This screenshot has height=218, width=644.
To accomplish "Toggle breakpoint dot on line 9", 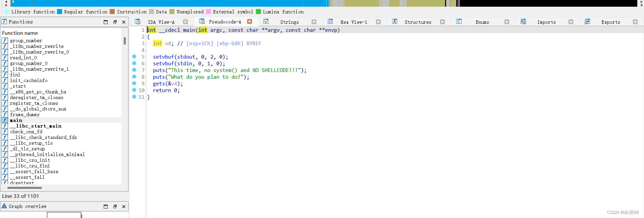I will pyautogui.click(x=134, y=83).
